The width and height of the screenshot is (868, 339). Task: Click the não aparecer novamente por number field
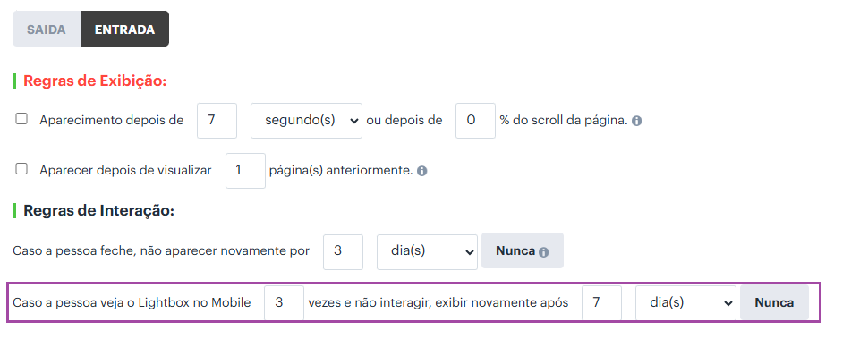coord(344,252)
